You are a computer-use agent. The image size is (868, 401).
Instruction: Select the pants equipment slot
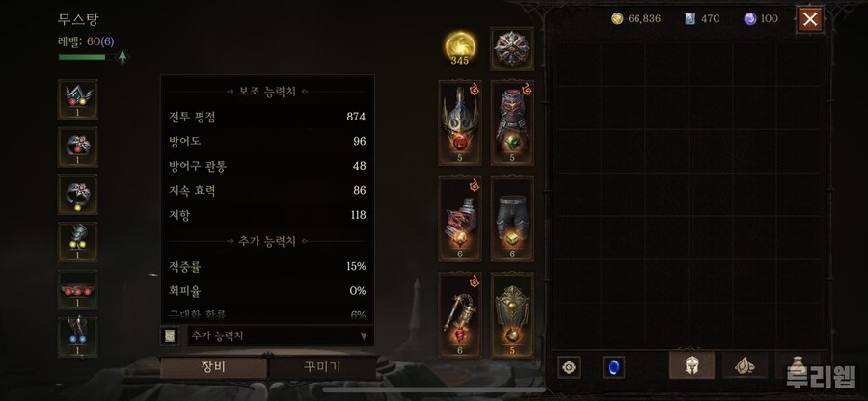[512, 219]
